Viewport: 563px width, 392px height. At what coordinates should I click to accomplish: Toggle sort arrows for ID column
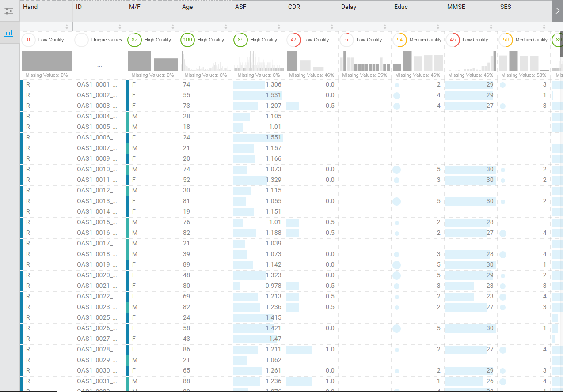120,26
